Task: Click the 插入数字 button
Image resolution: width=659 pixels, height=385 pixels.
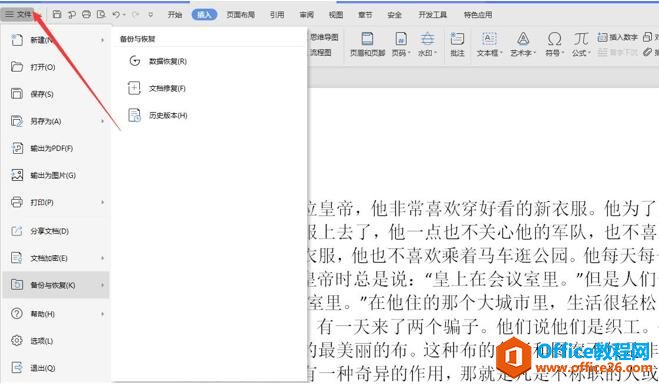Action: click(618, 37)
